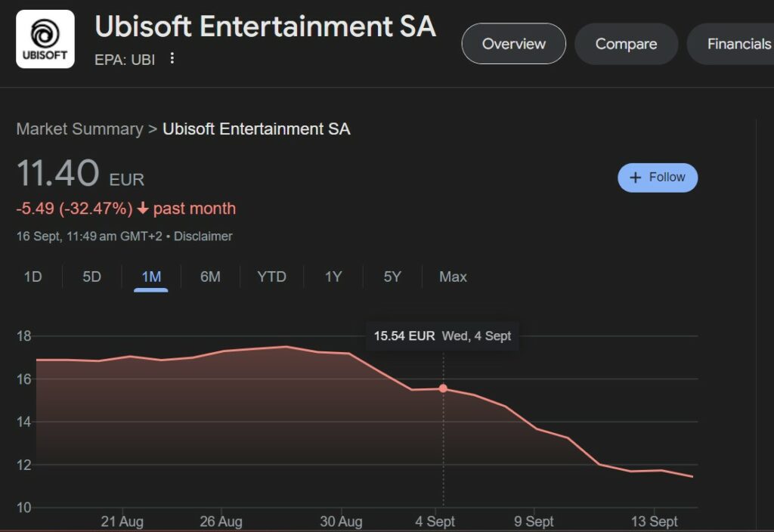
Task: Click the Follow button
Action: click(x=658, y=178)
